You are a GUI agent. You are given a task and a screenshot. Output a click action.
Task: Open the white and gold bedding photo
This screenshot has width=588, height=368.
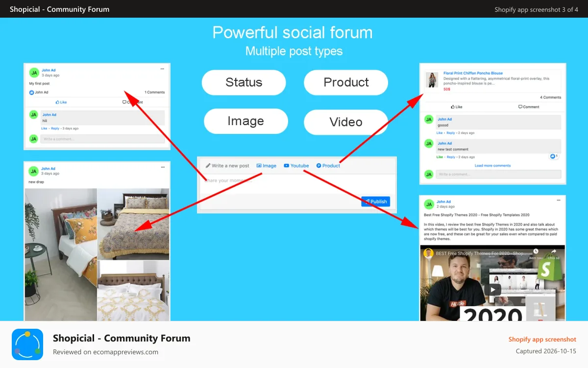[x=133, y=290]
